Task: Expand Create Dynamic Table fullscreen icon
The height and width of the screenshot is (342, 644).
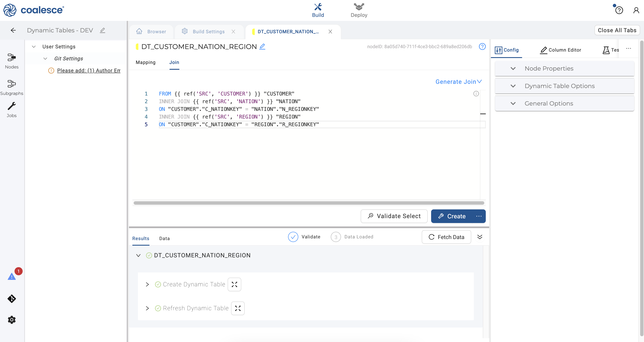Action: coord(234,284)
